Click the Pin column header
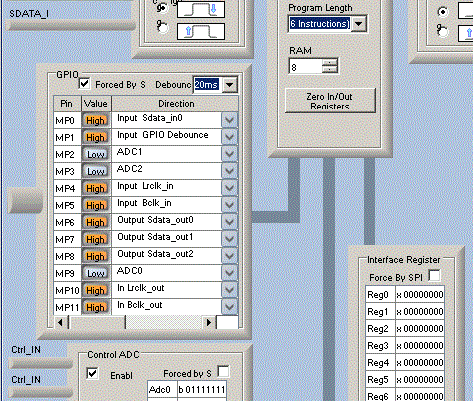Image resolution: width=473 pixels, height=401 pixels. tap(67, 104)
